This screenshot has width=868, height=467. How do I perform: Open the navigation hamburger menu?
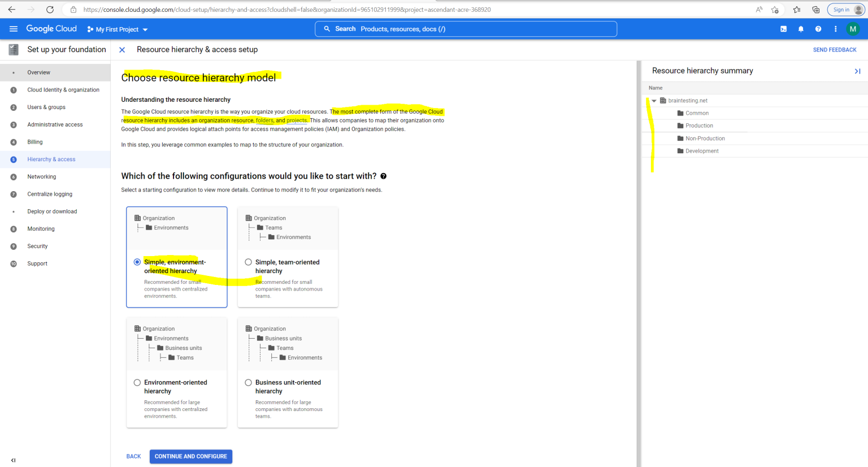pyautogui.click(x=14, y=29)
